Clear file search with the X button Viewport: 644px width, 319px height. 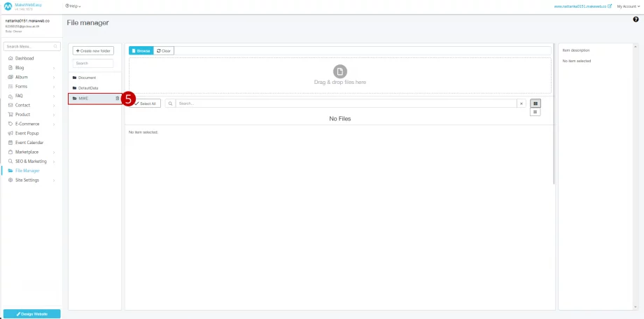coord(521,104)
